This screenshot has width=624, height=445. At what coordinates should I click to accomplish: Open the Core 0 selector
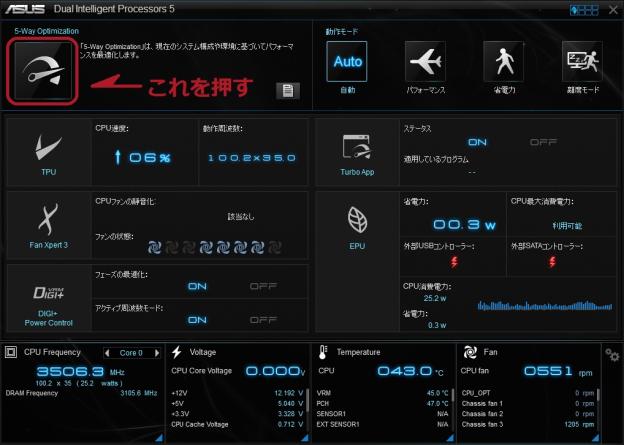tap(131, 353)
